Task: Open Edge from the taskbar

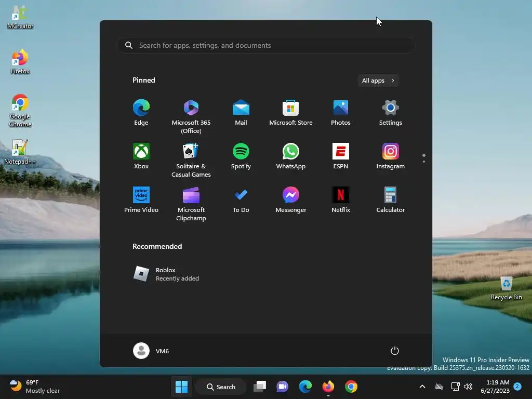Action: click(305, 387)
